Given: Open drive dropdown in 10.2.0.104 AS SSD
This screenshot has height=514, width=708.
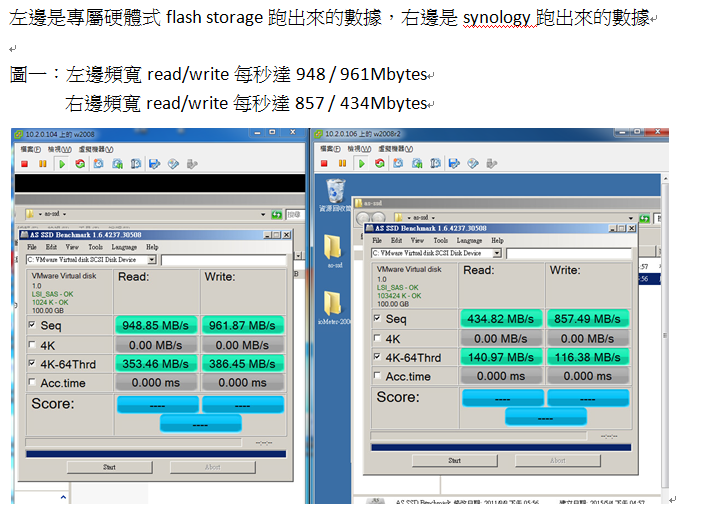Looking at the screenshot, I should [152, 260].
